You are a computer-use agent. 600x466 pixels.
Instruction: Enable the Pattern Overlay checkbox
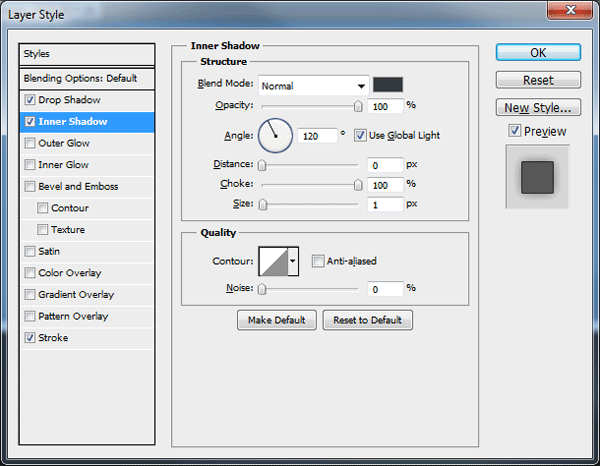pyautogui.click(x=30, y=316)
